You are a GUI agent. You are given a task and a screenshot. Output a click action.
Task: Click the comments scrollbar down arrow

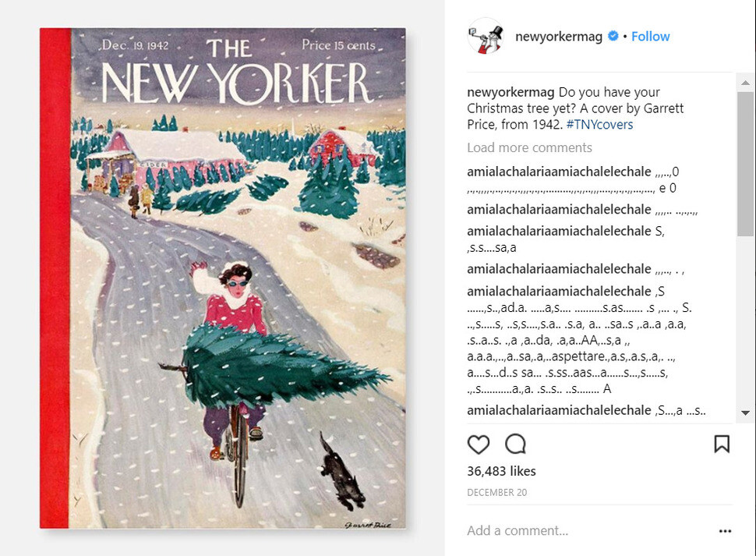point(745,413)
